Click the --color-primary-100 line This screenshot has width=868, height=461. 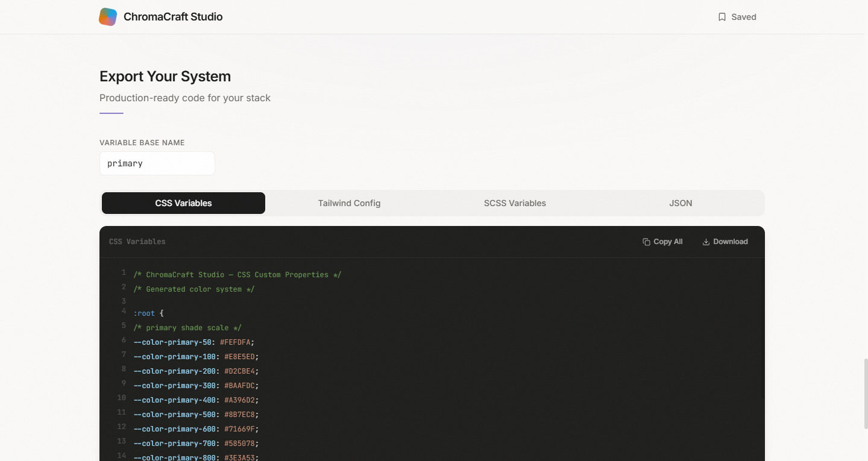click(x=197, y=357)
